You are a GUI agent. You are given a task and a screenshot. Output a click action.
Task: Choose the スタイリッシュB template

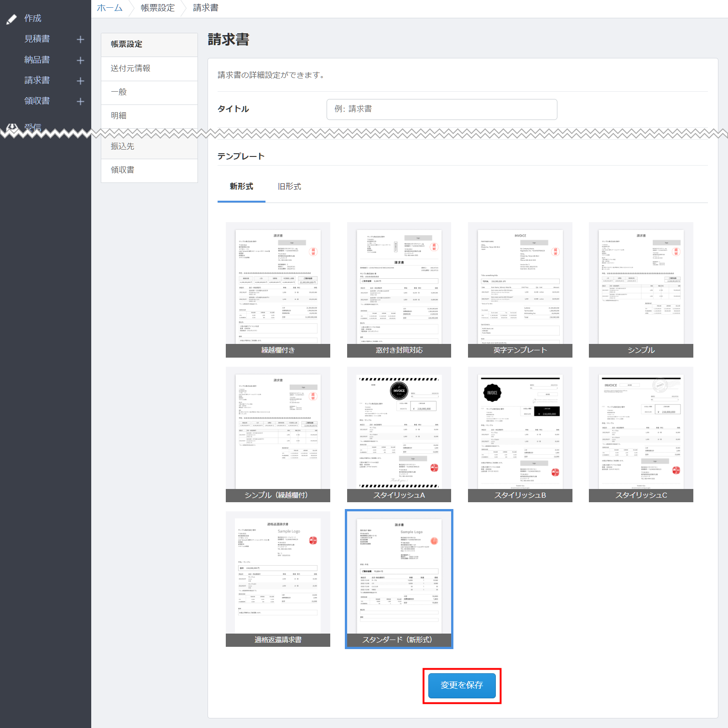click(520, 434)
